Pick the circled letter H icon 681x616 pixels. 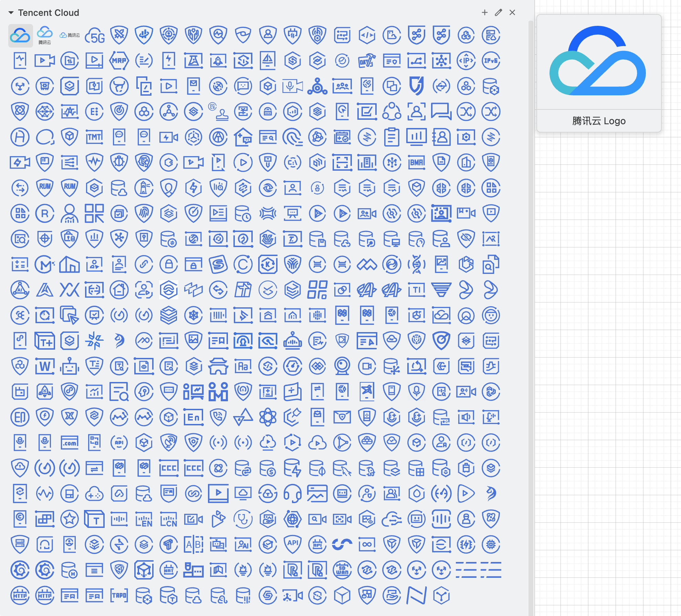click(20, 137)
